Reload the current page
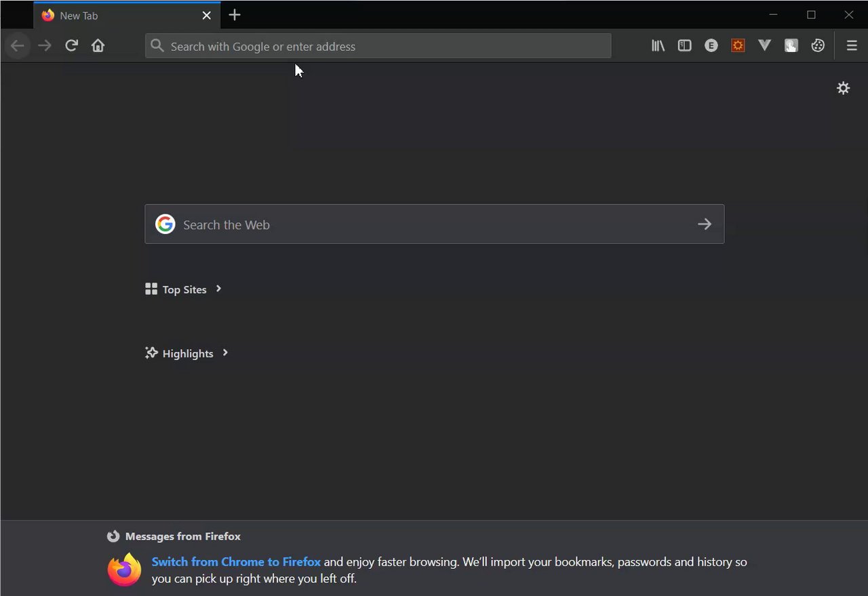Viewport: 868px width, 596px height. [x=71, y=46]
